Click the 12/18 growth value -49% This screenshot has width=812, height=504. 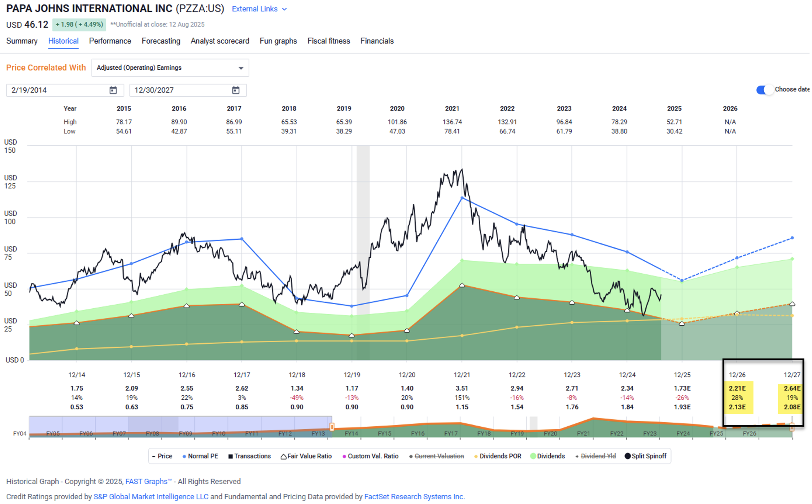pos(297,398)
